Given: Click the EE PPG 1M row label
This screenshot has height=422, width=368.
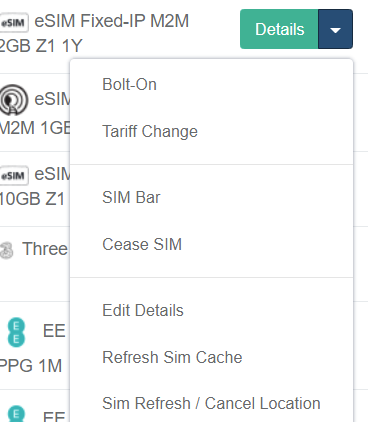Looking at the screenshot, I should [x=35, y=348].
